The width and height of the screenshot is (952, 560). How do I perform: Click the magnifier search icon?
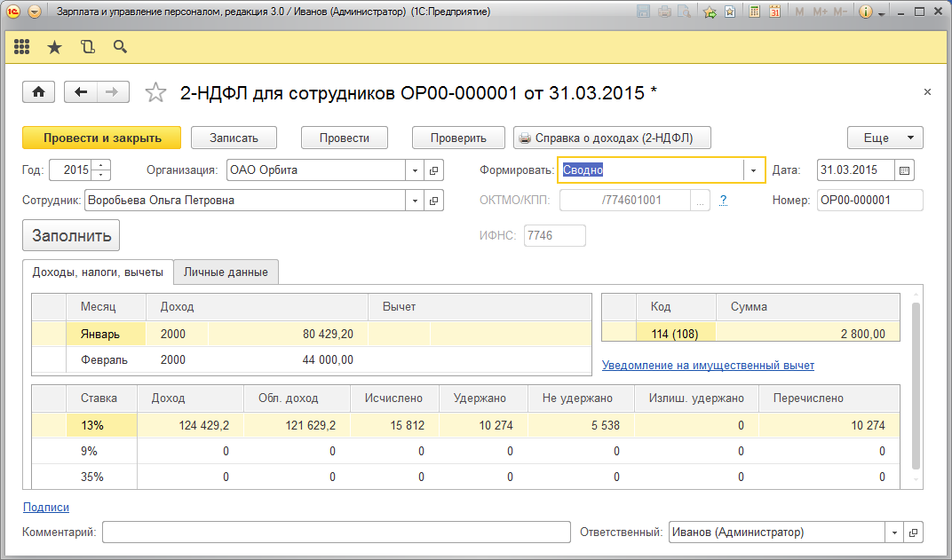(x=120, y=47)
